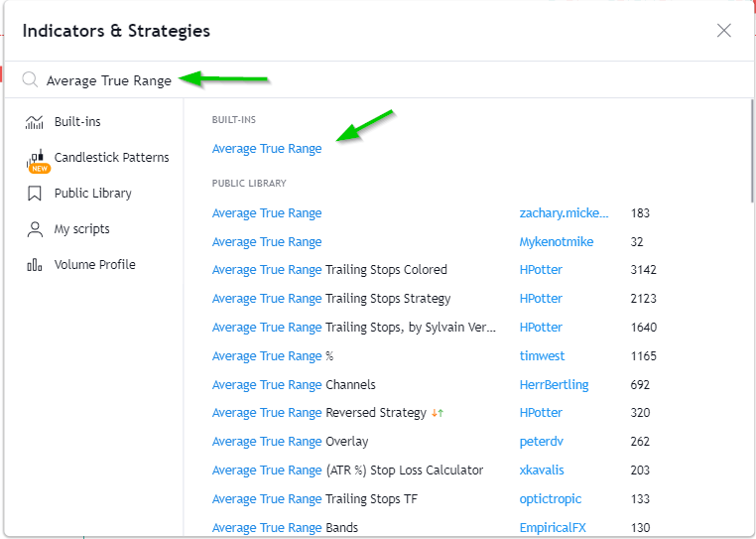Image resolution: width=756 pixels, height=539 pixels.
Task: Select Average True Range by zachary.micke
Action: pos(267,213)
